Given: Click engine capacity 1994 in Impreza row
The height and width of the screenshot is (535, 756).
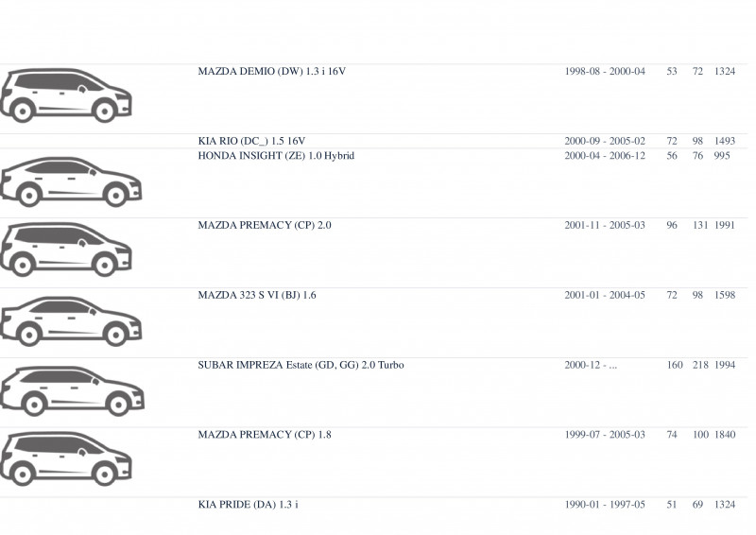Looking at the screenshot, I should tap(725, 365).
